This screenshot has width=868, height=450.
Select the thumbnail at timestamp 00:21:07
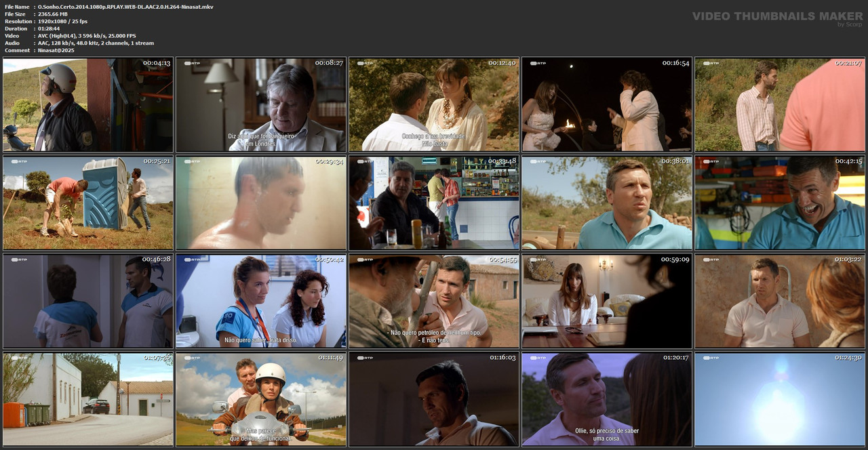tap(780, 104)
